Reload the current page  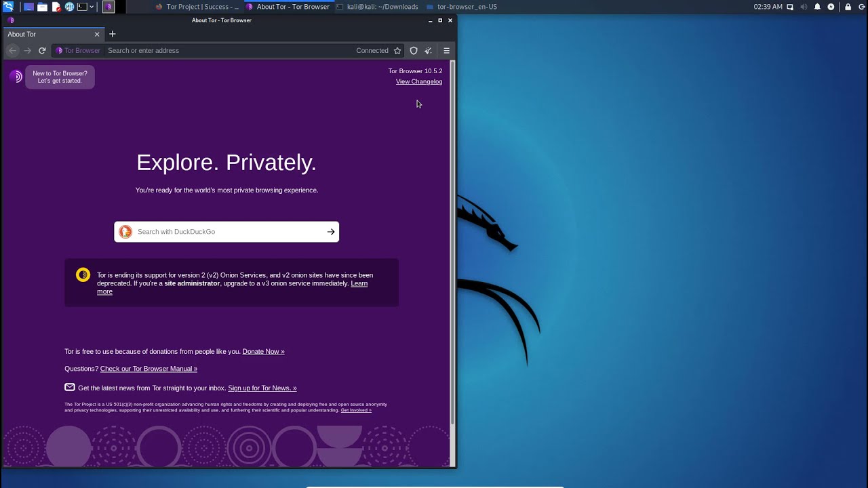42,50
